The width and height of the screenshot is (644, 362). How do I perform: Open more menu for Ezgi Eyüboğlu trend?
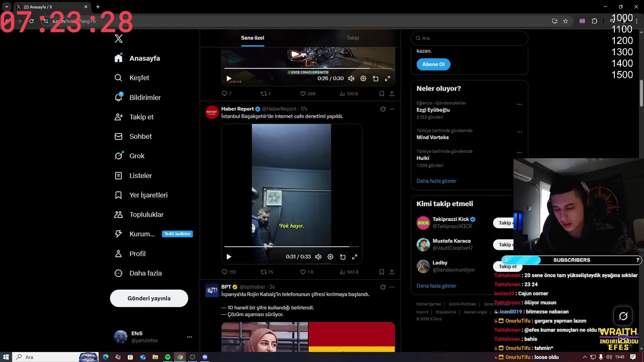click(x=519, y=105)
